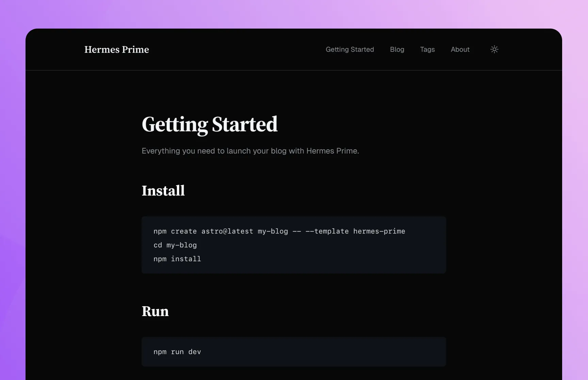Viewport: 588px width, 380px height.
Task: Click 'my-blog' in the npm create line
Action: coord(273,231)
